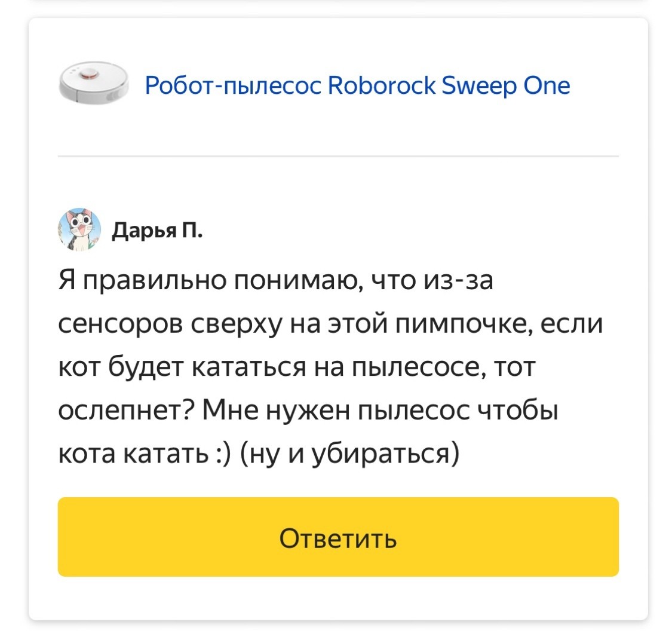Click the robot vacuum product thumbnail
The width and height of the screenshot is (672, 643).
point(94,85)
